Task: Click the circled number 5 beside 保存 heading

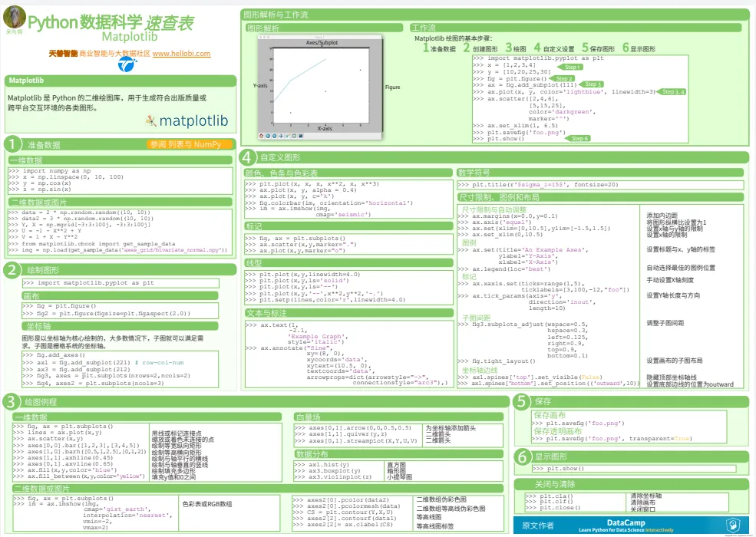Action: tap(522, 401)
